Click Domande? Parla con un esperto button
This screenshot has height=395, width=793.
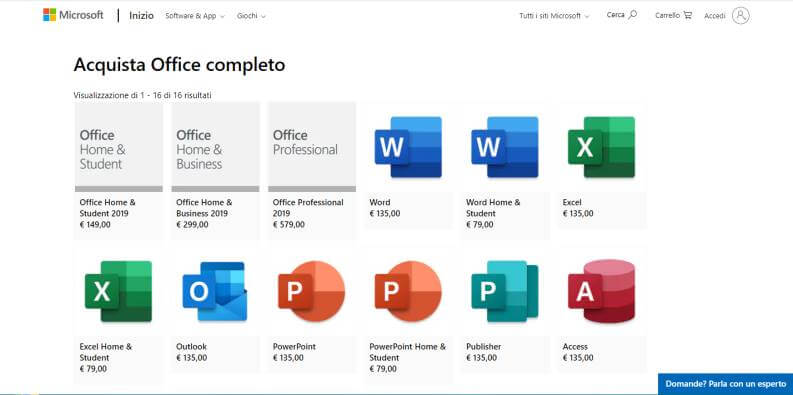pos(726,384)
